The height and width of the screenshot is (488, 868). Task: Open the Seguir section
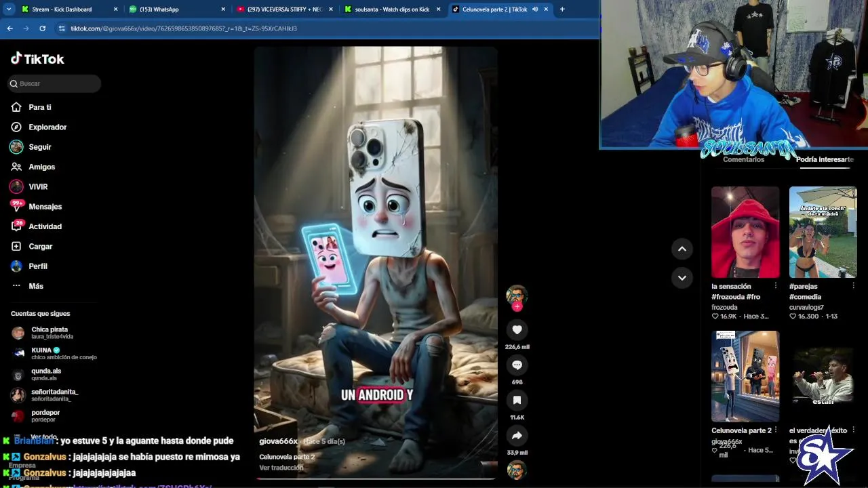coord(39,146)
